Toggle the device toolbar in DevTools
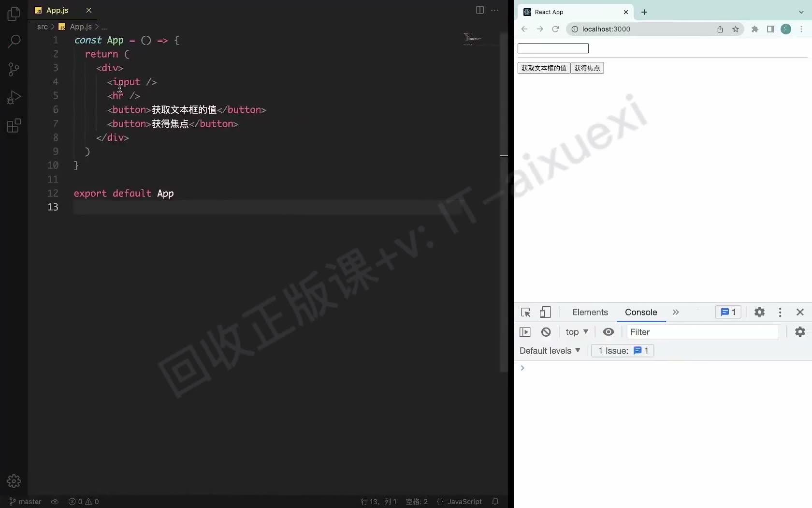Image resolution: width=812 pixels, height=508 pixels. click(x=545, y=313)
